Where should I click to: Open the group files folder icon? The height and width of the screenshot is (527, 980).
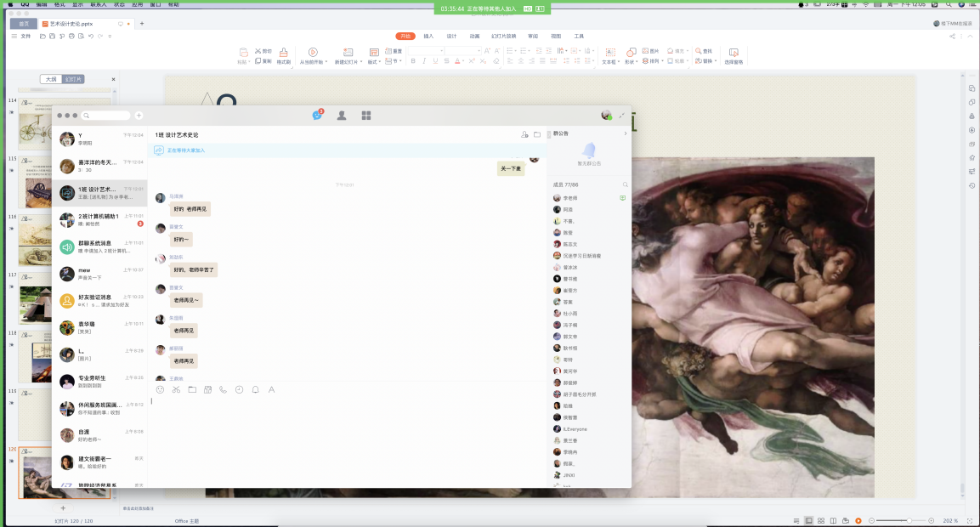pos(537,134)
